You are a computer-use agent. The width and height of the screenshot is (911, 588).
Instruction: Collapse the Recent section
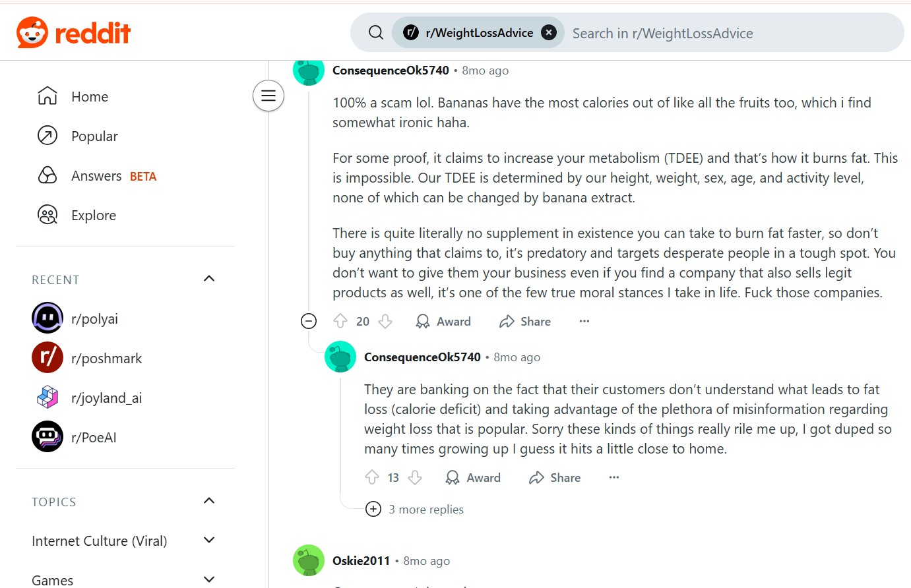tap(209, 279)
